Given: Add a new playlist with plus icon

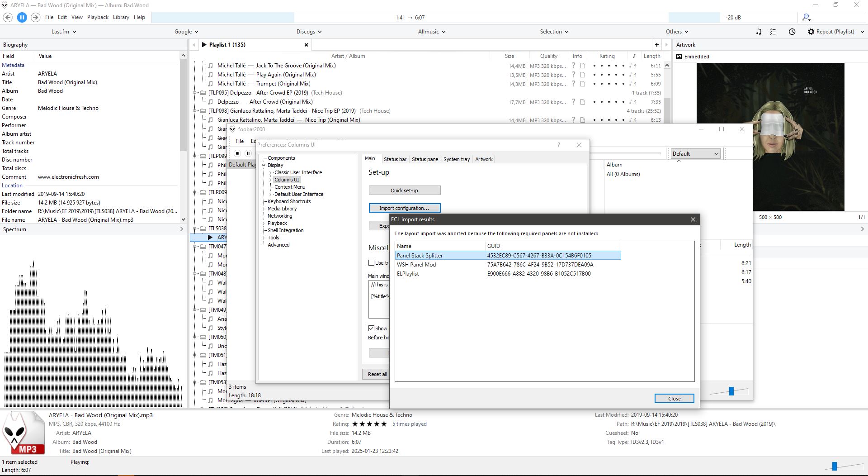Looking at the screenshot, I should pos(656,44).
